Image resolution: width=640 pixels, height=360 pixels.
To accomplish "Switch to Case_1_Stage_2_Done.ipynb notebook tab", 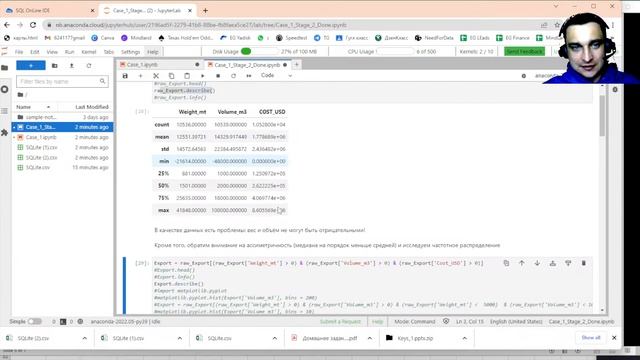I will click(x=247, y=64).
